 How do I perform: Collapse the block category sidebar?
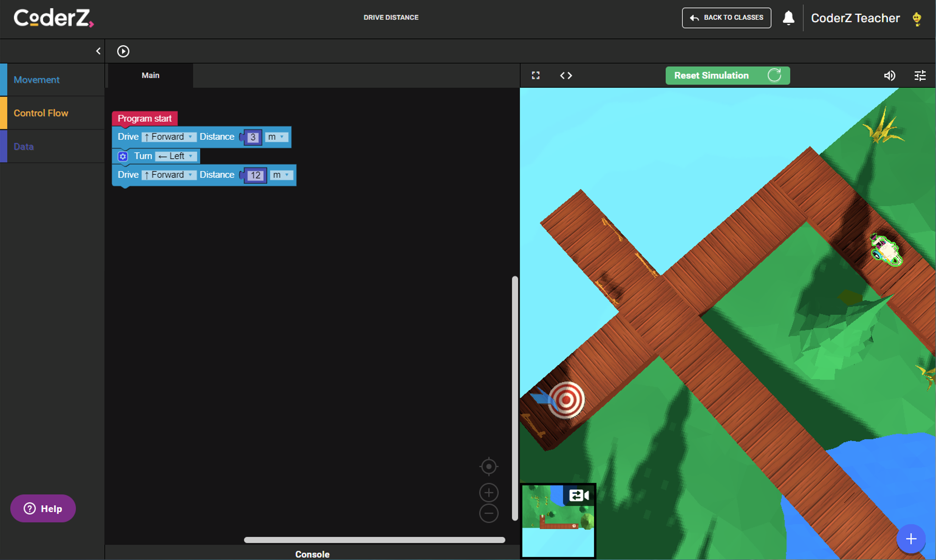(x=98, y=51)
